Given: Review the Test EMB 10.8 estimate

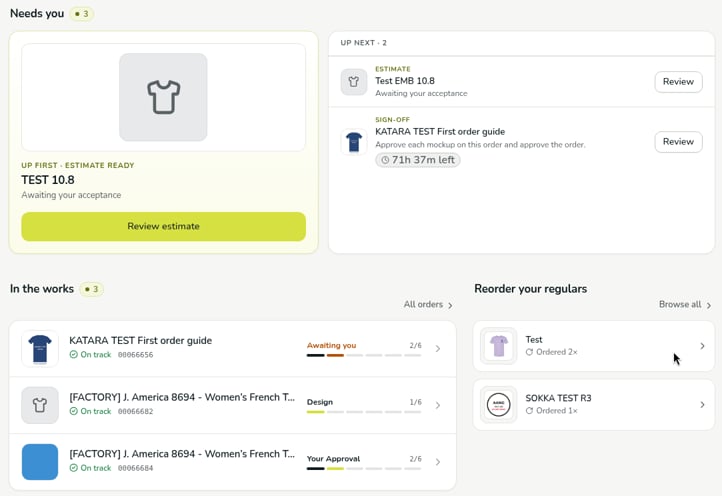Looking at the screenshot, I should point(678,82).
